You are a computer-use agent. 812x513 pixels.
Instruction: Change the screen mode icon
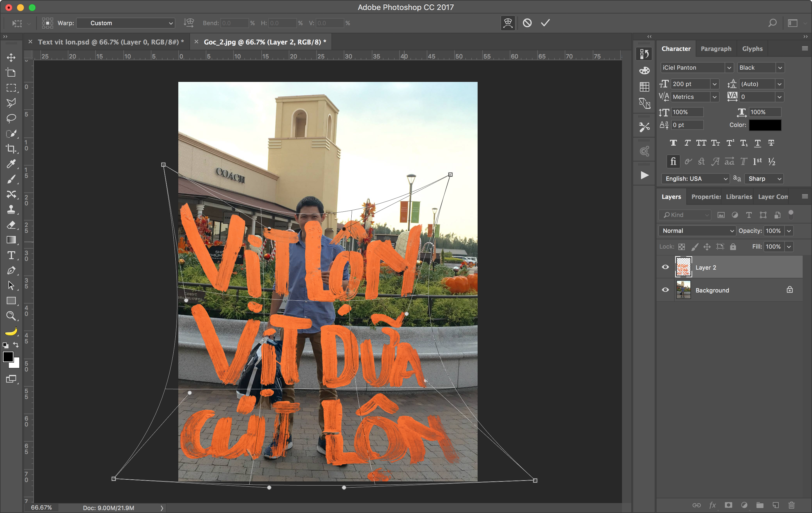coord(11,379)
